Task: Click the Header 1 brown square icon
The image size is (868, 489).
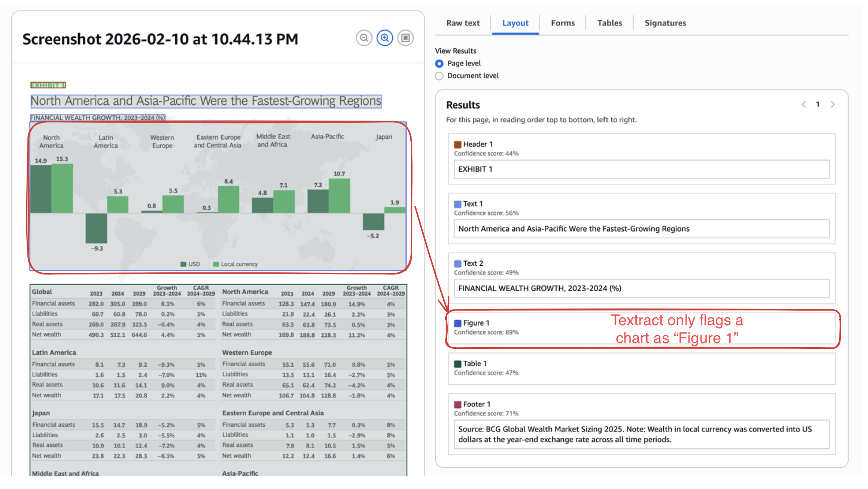Action: (x=458, y=144)
